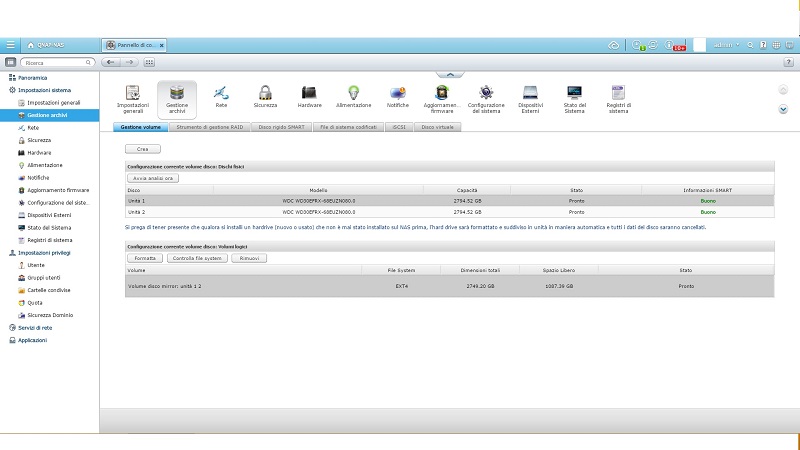Click the Hardware icon in toolbar
800x450 pixels.
309,95
